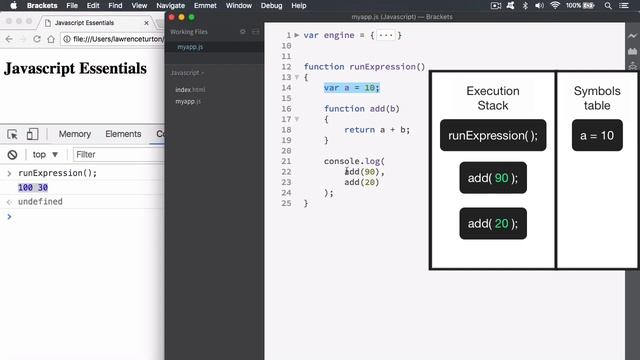Click the collapsed ellipsis marker in line 1
This screenshot has height=360, width=640.
click(x=386, y=35)
